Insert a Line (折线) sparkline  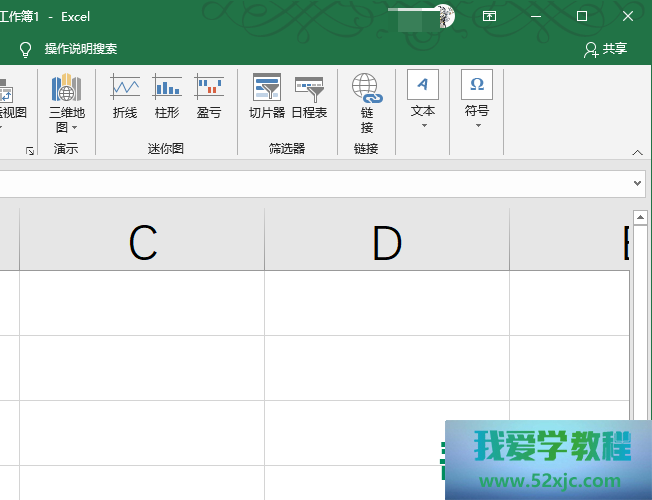[125, 97]
